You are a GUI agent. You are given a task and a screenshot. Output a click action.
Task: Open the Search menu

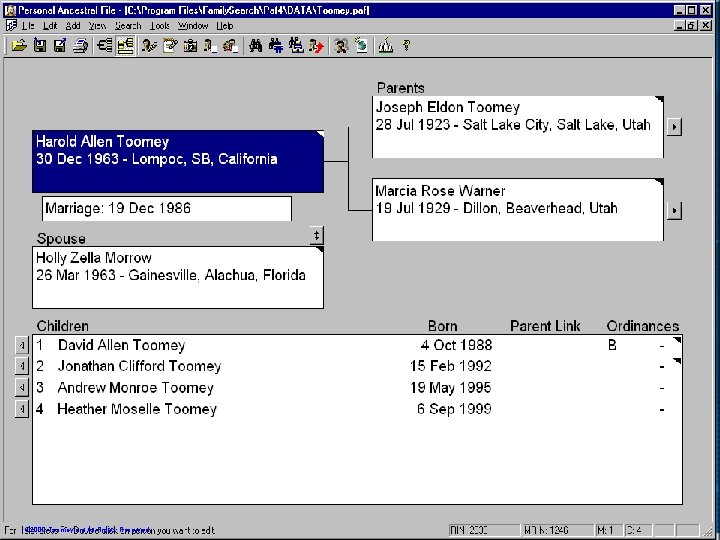point(128,26)
